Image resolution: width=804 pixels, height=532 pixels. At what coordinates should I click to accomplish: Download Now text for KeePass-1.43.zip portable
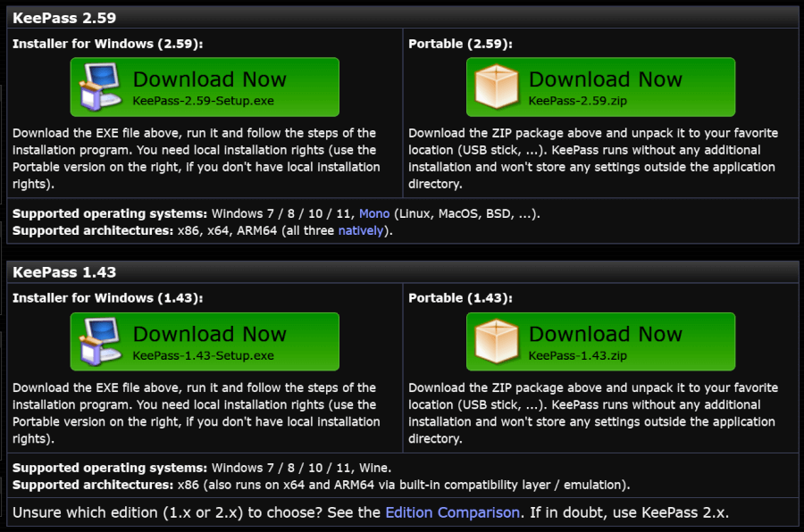606,334
